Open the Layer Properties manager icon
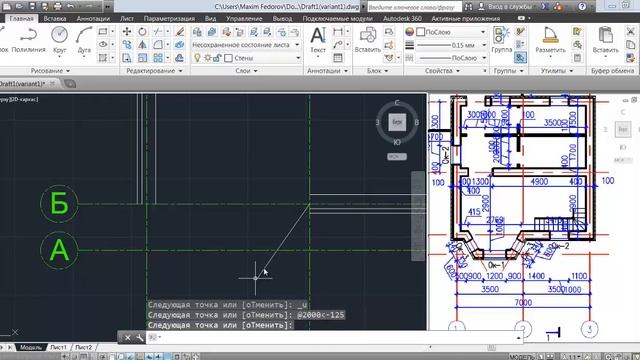The width and height of the screenshot is (640, 360). pyautogui.click(x=197, y=31)
